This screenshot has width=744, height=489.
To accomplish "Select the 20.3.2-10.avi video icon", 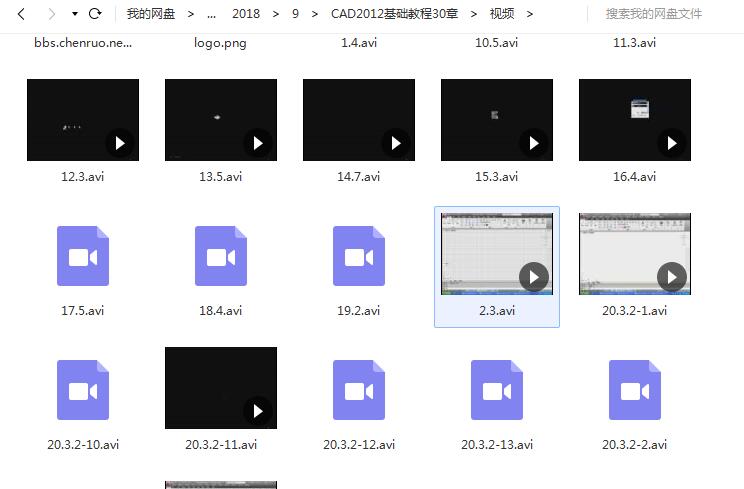I will 83,390.
